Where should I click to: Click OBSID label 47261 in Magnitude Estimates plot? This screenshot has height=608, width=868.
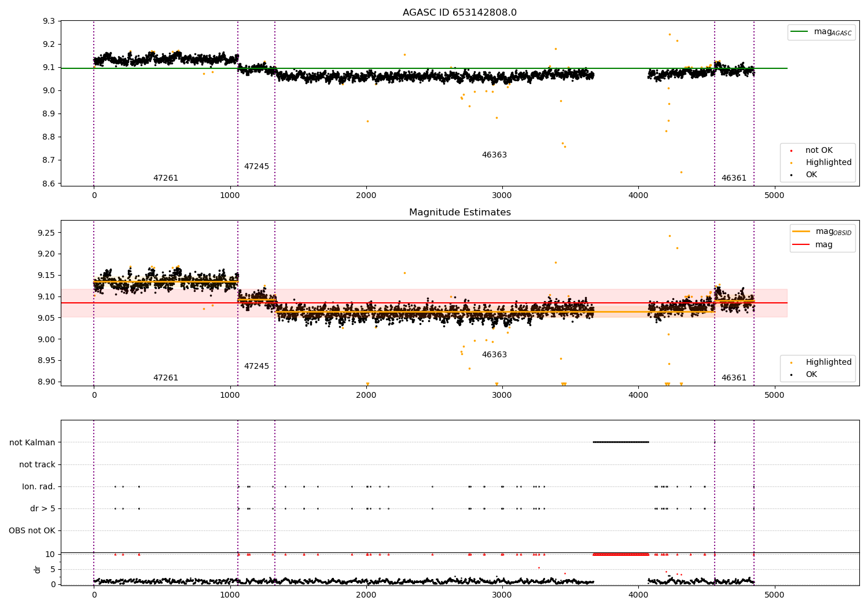(x=165, y=378)
